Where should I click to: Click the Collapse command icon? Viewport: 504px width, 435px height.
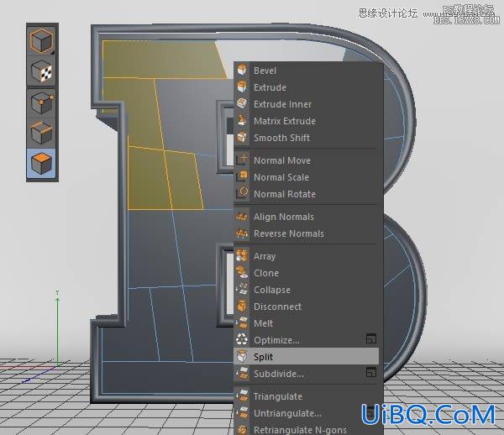point(242,289)
